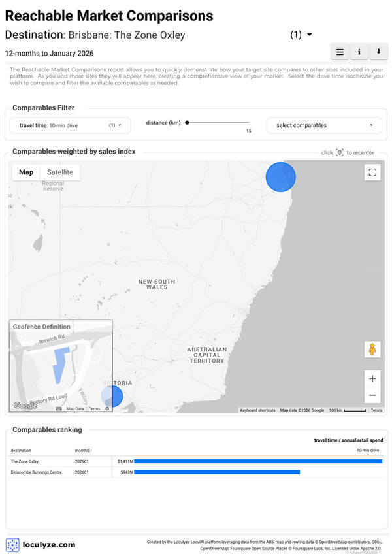Click the 202601 value for Delacombe Bunnings
Screen dimensions: 392x554
[82, 472]
